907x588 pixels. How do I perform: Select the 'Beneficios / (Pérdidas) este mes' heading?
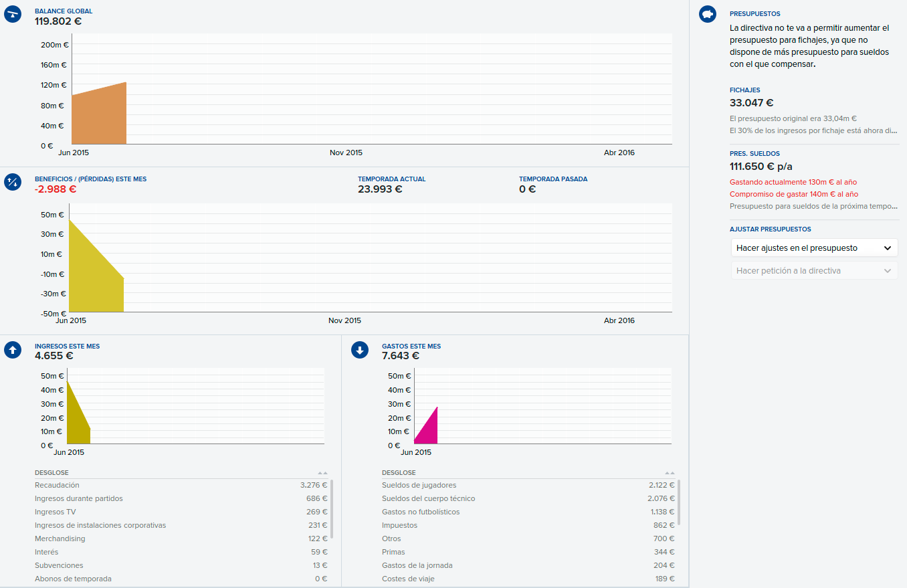pos(90,179)
